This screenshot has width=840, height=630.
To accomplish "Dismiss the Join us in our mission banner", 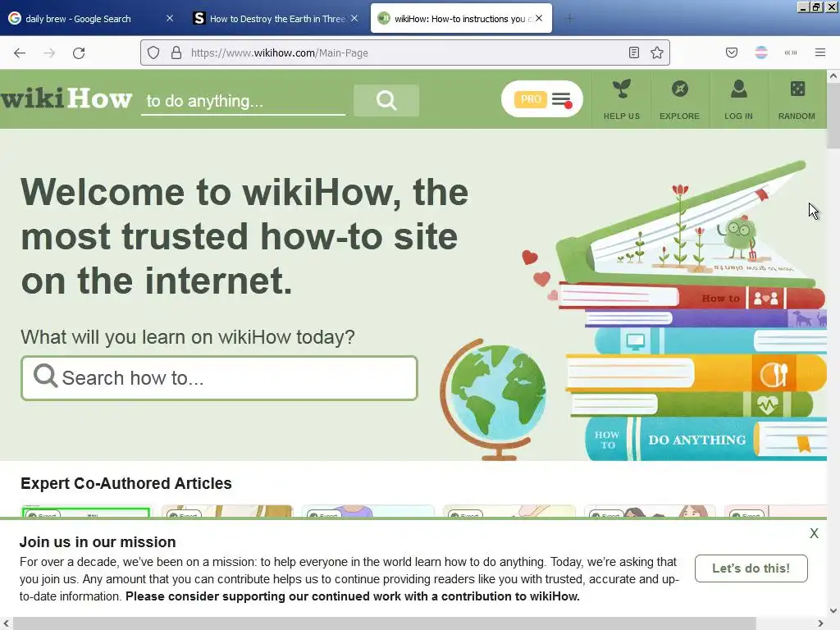I will point(814,533).
